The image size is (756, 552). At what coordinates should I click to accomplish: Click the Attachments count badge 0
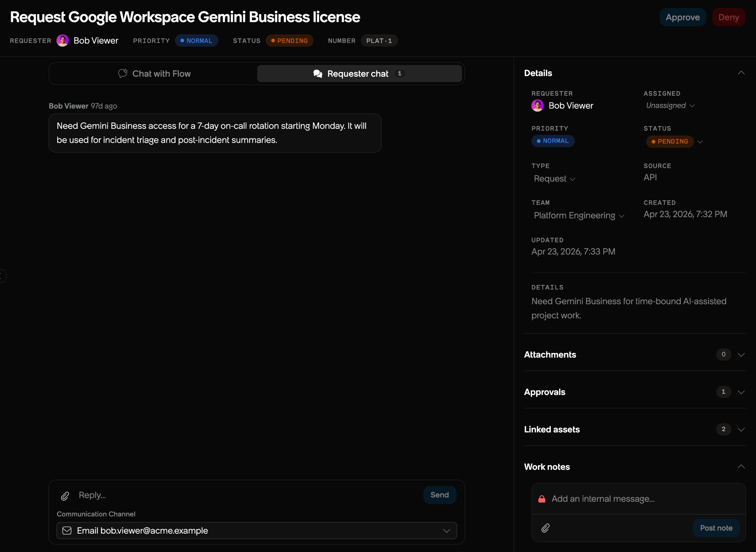pyautogui.click(x=723, y=355)
